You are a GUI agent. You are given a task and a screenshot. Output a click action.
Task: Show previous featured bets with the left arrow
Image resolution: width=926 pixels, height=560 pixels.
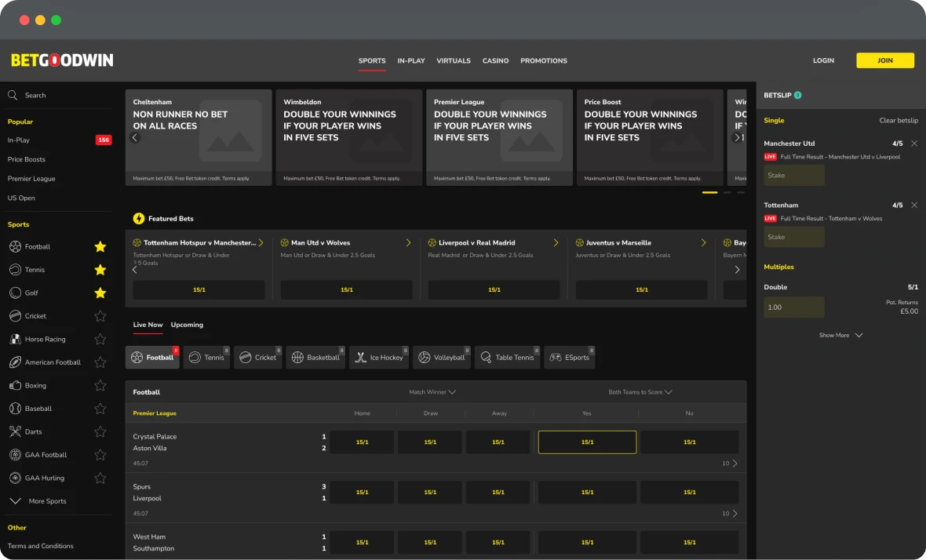coord(135,270)
